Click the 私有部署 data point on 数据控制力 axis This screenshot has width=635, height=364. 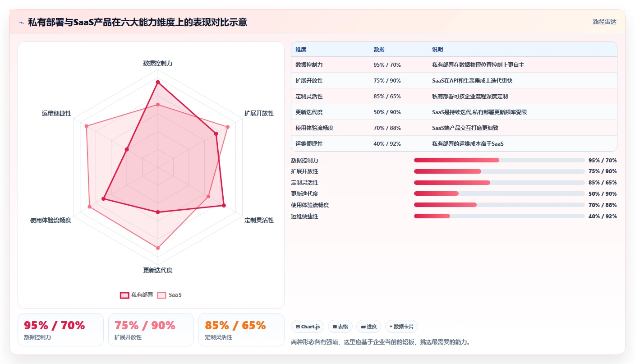158,83
